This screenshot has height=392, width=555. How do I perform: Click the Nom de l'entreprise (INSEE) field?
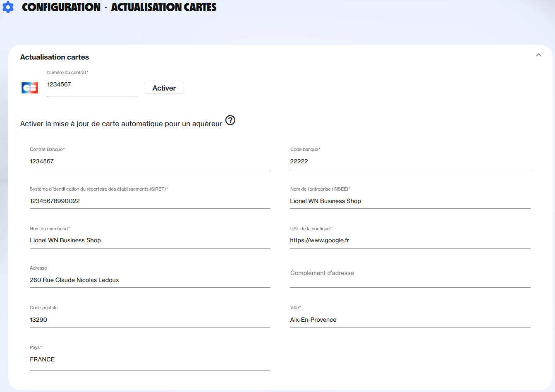[x=410, y=201]
